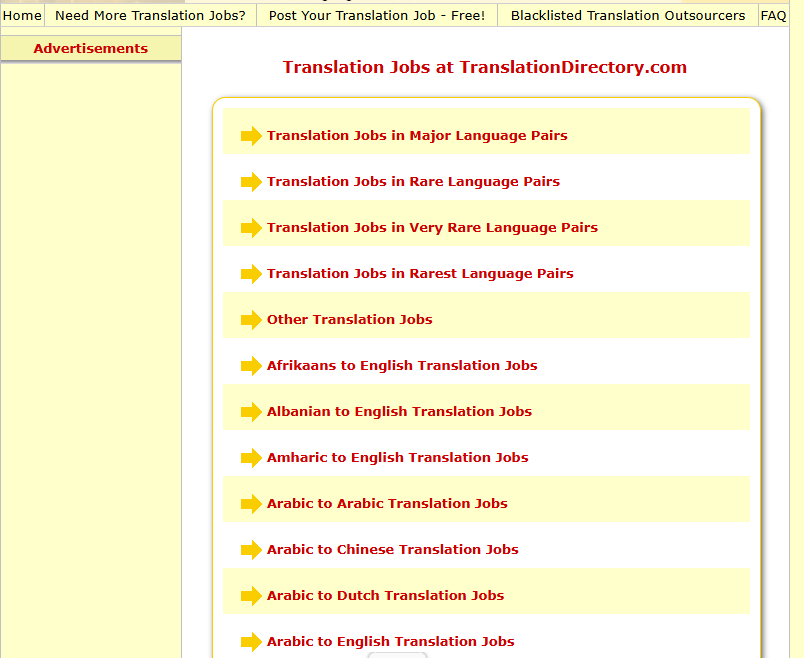This screenshot has height=658, width=804.
Task: Visit Arabic to Dutch Translation Jobs
Action: point(385,596)
